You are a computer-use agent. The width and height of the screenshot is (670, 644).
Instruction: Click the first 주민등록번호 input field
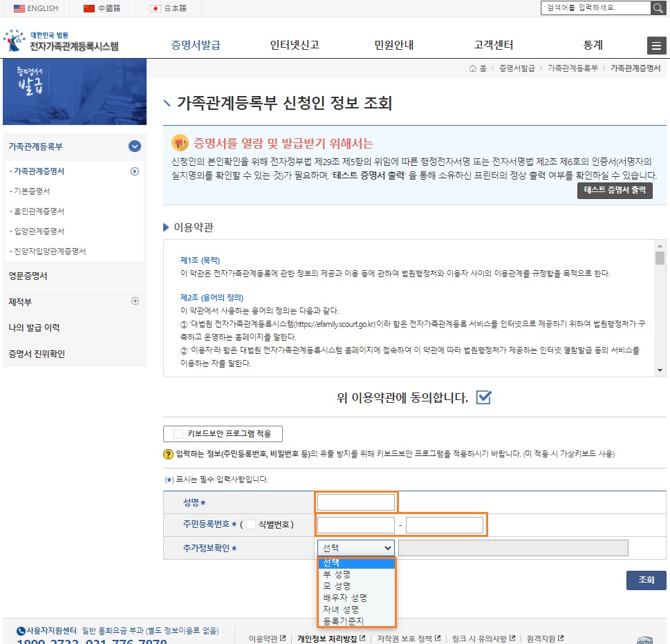tap(356, 525)
